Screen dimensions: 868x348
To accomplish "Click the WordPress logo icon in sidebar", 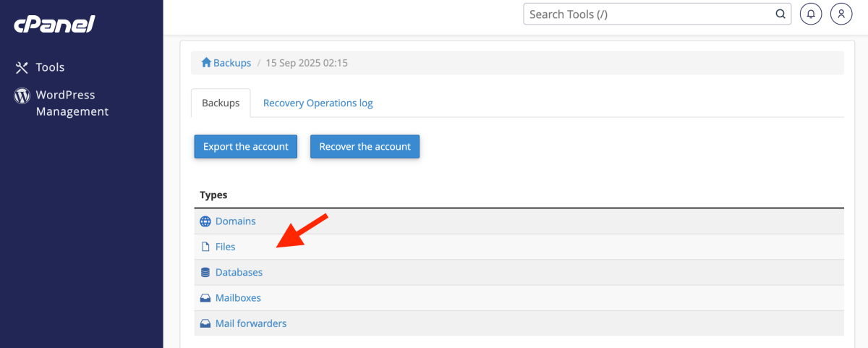I will tap(22, 96).
